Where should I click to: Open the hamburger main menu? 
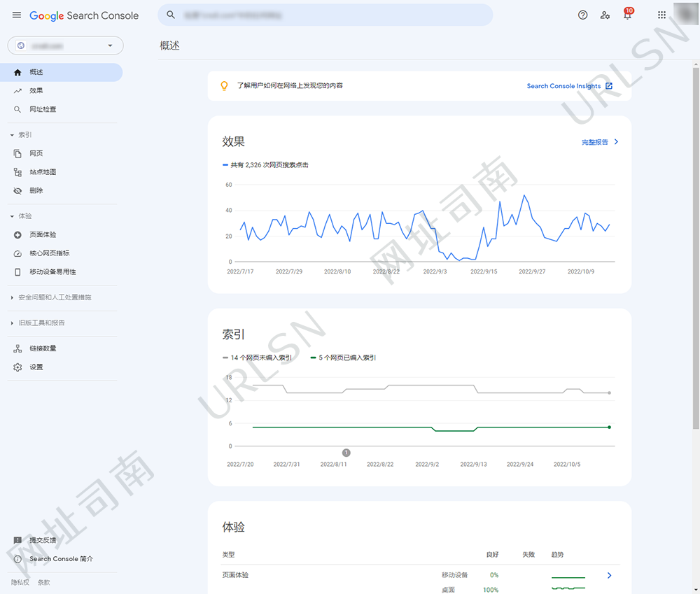coord(17,15)
